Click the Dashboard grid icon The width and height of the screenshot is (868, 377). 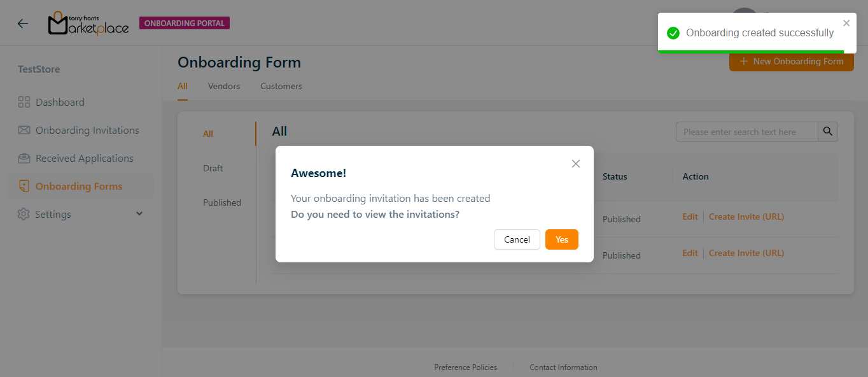24,102
